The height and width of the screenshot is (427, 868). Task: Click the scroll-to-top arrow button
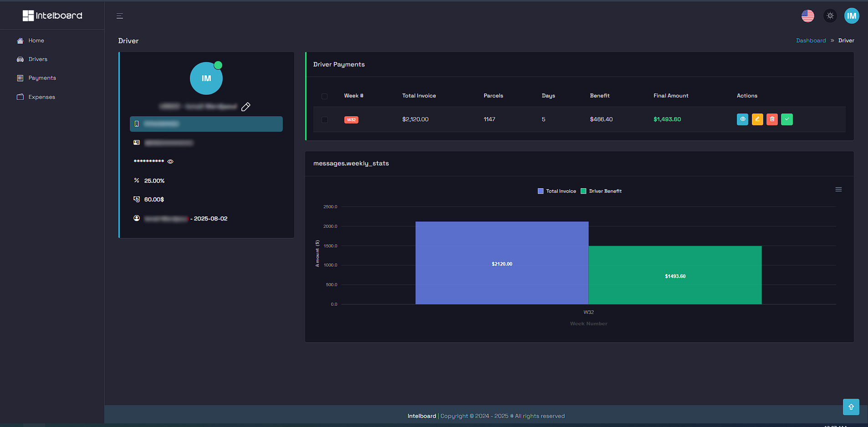pos(851,406)
